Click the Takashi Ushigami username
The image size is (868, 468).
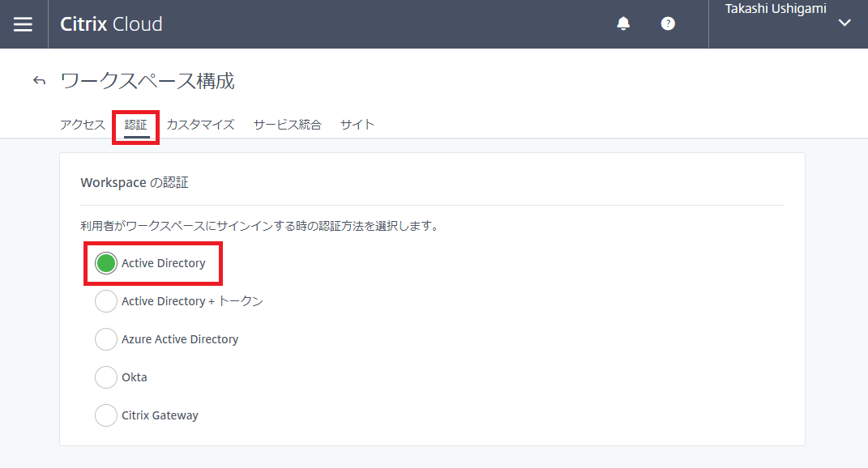pyautogui.click(x=774, y=8)
